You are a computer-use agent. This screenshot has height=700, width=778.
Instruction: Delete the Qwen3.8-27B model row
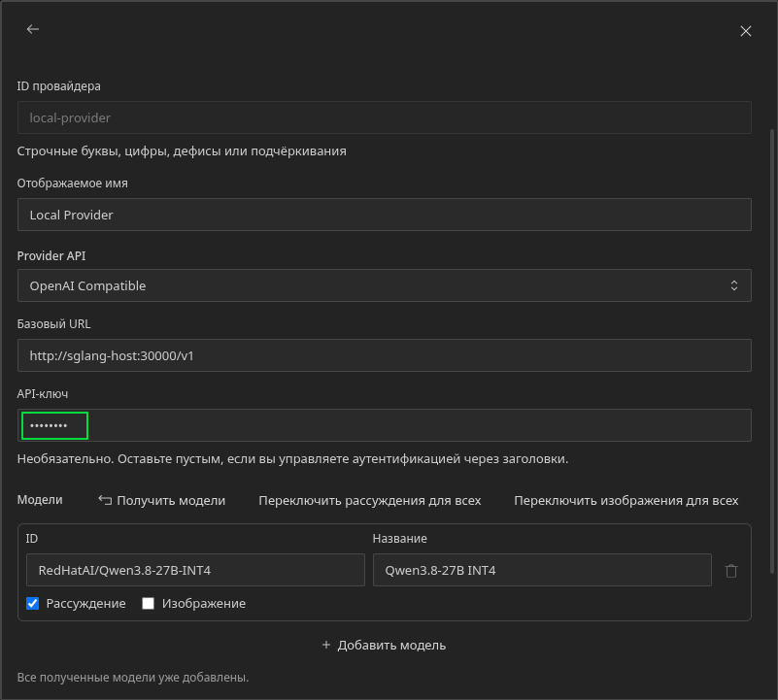[x=730, y=571]
